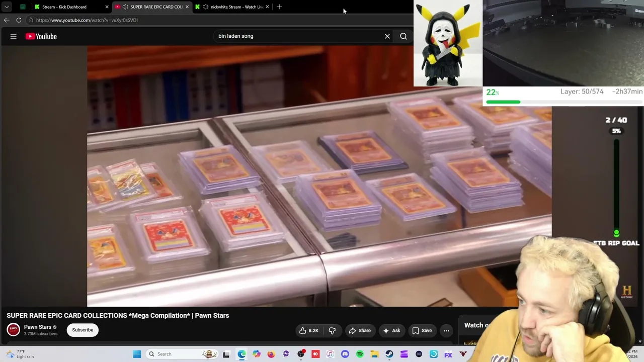644x362 pixels.
Task: Open the weather widget showing Light rain
Action: click(20, 354)
